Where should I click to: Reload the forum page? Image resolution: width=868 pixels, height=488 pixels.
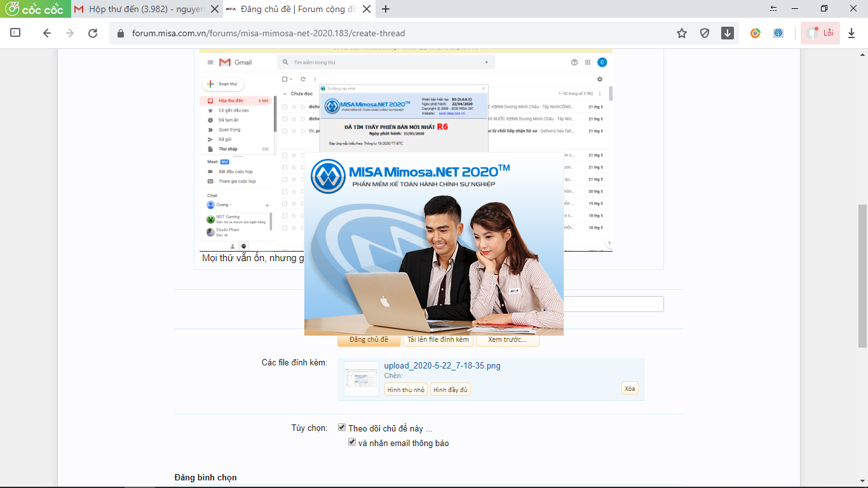coord(93,33)
